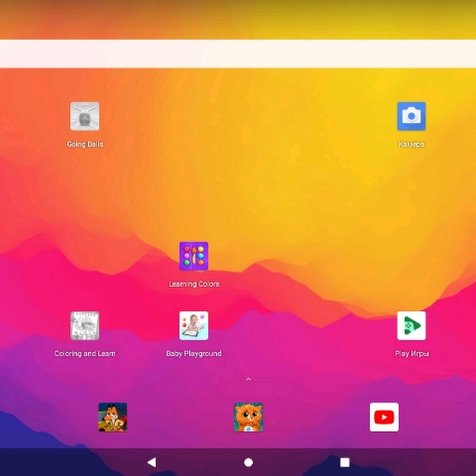Launch YouTube from the dock
The image size is (476, 476).
[384, 417]
